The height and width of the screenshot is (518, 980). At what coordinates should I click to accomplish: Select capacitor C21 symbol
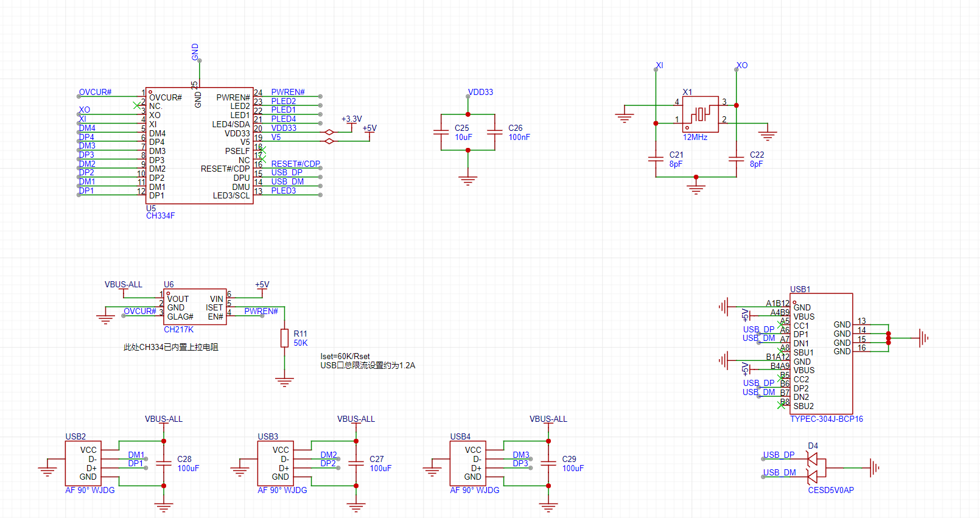click(656, 159)
